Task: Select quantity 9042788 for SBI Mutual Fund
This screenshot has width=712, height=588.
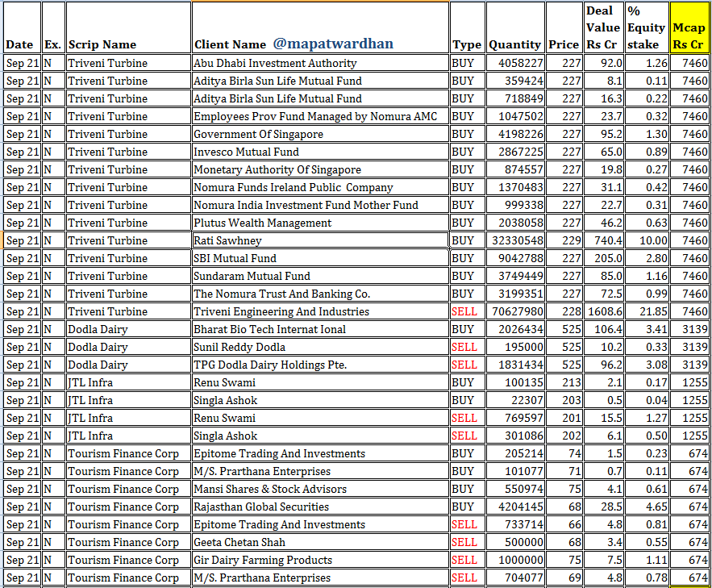Action: [515, 258]
